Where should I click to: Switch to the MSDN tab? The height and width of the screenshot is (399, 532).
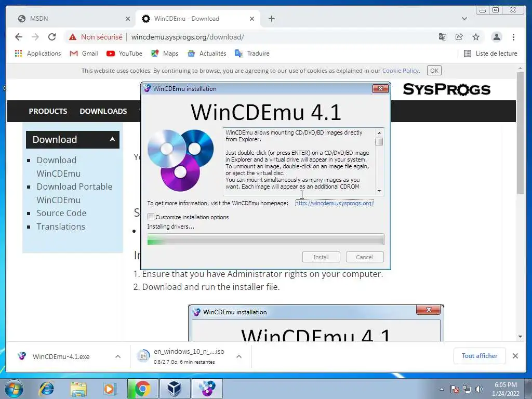74,19
